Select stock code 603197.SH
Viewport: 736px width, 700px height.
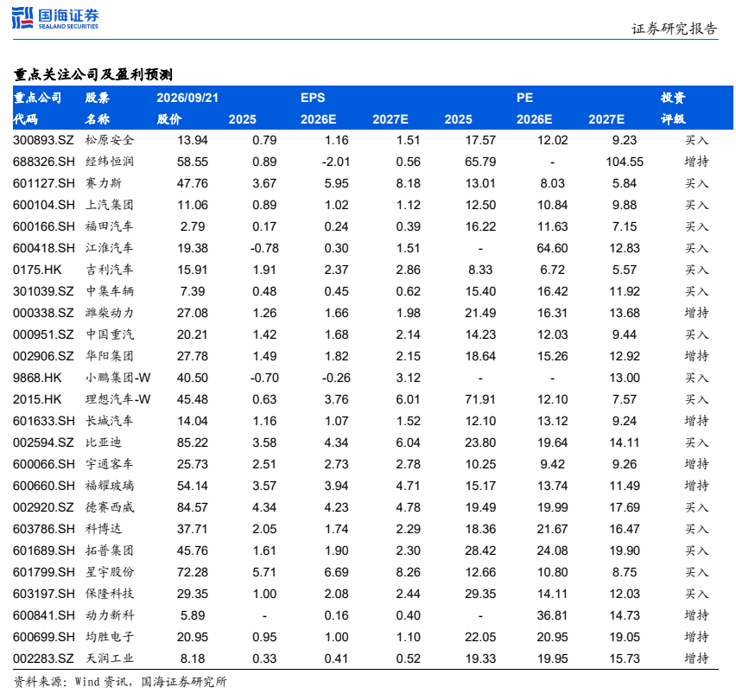[x=44, y=594]
